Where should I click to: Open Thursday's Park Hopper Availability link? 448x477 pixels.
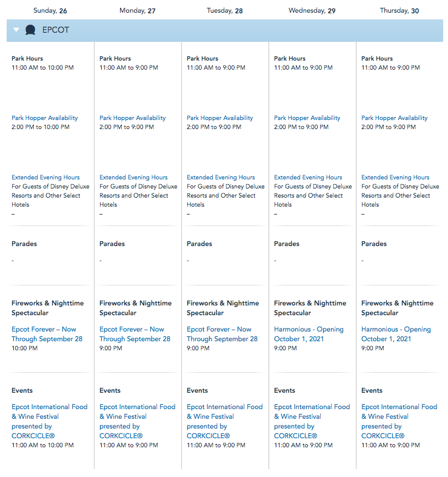coord(394,118)
